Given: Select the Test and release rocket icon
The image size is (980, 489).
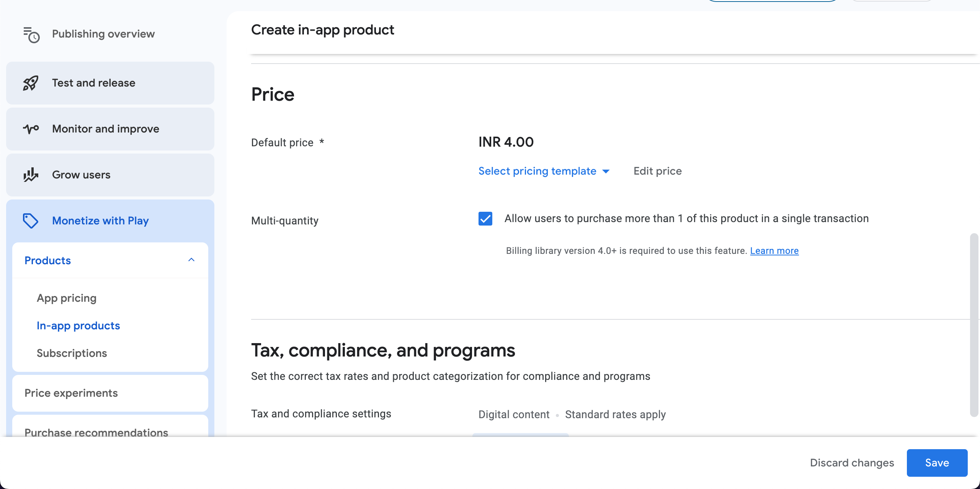Looking at the screenshot, I should [x=30, y=83].
